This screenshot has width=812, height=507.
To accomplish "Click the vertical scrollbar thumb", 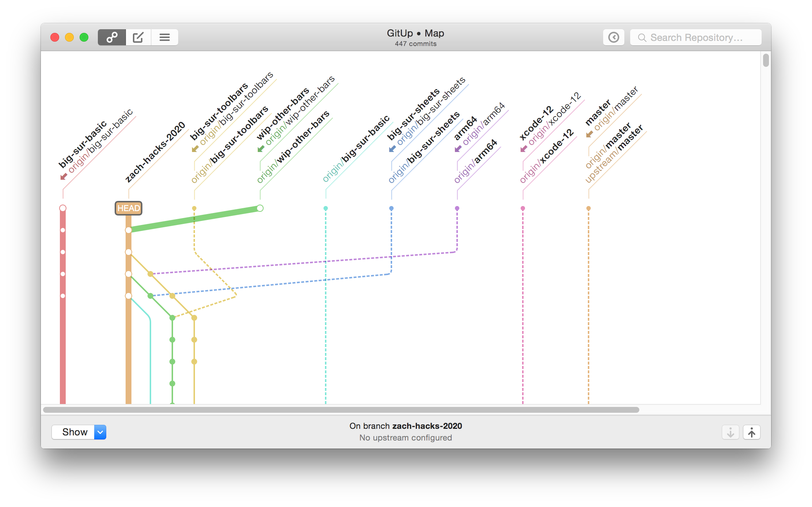I will tap(766, 60).
